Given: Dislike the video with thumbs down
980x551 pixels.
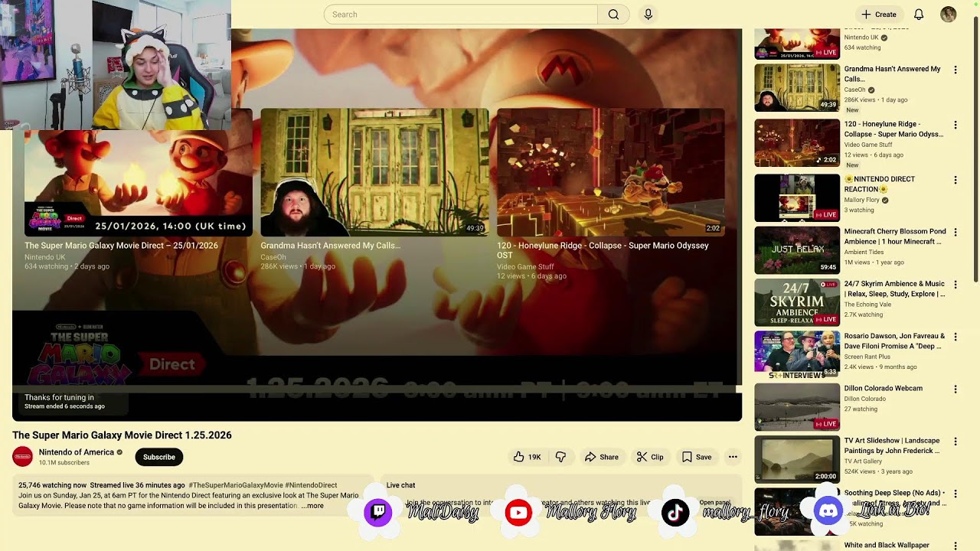Looking at the screenshot, I should [x=561, y=457].
